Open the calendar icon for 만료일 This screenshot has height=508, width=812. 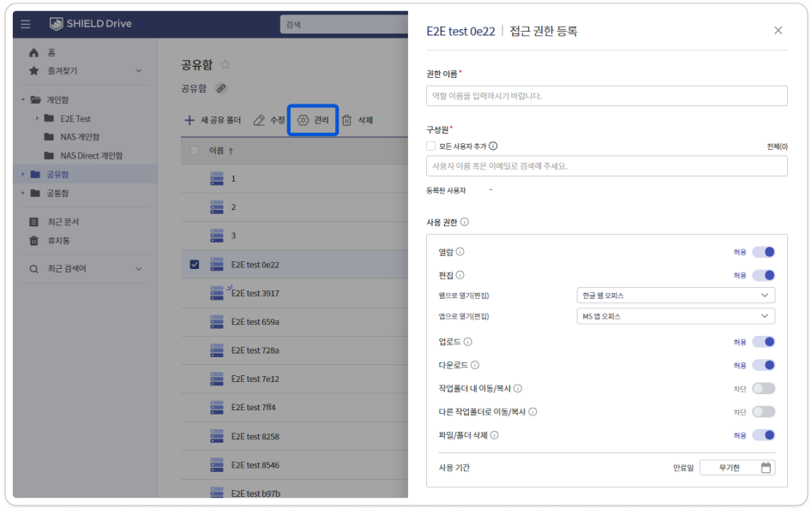[766, 468]
